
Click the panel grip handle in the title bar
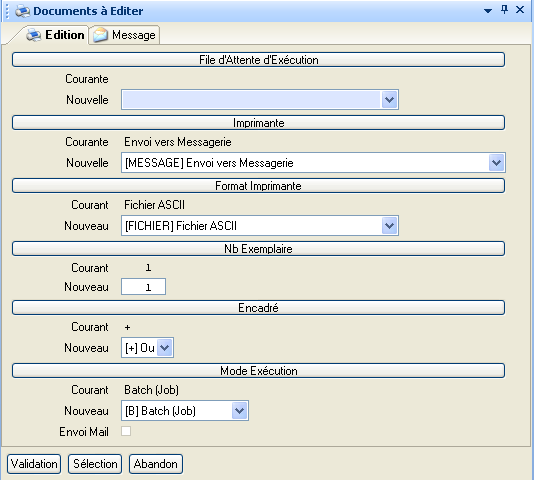7,11
